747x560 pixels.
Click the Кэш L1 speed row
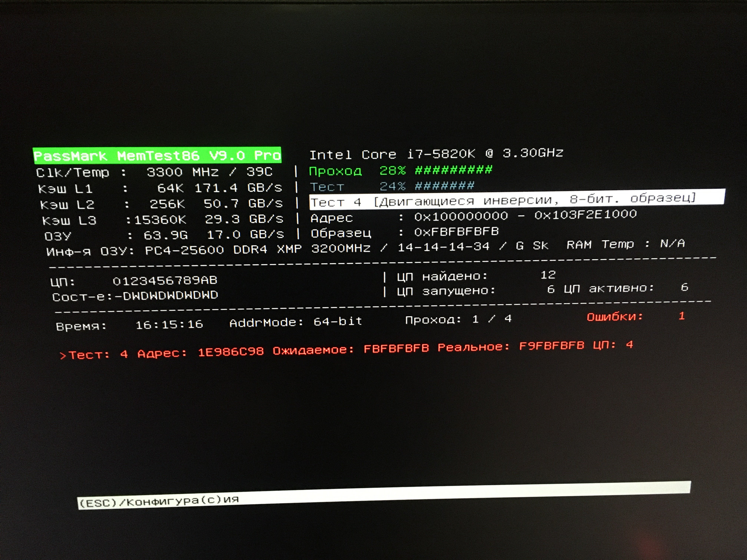click(x=160, y=188)
